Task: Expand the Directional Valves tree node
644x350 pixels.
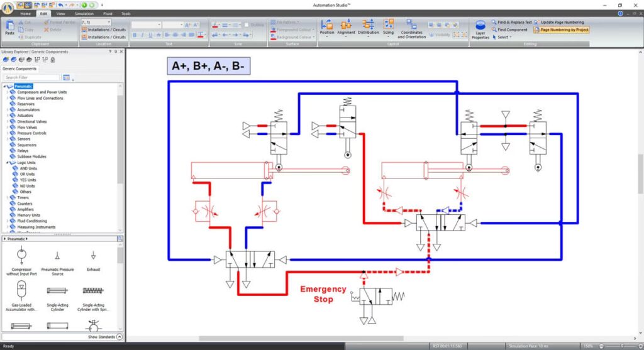Action: pos(7,122)
